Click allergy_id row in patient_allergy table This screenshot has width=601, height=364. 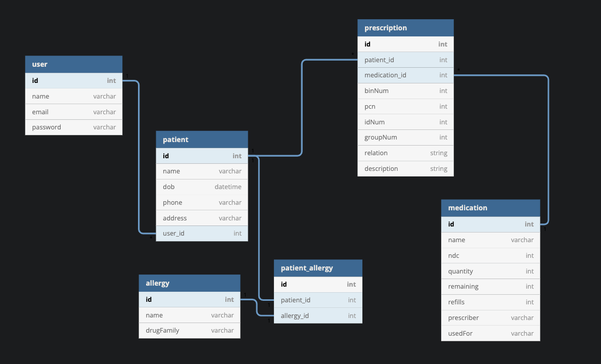click(318, 316)
